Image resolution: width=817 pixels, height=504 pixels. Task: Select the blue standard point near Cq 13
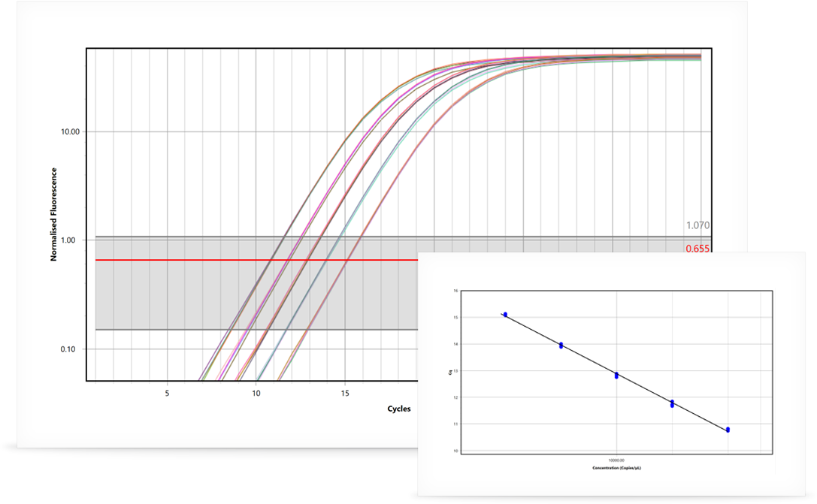pos(616,376)
